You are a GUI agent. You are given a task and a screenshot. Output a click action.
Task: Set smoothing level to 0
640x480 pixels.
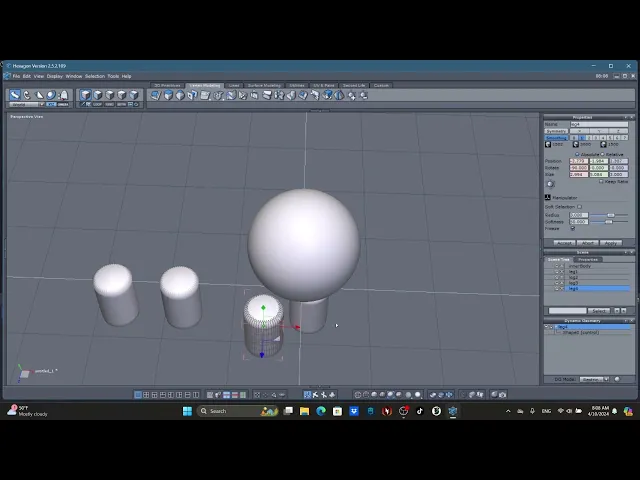(574, 138)
